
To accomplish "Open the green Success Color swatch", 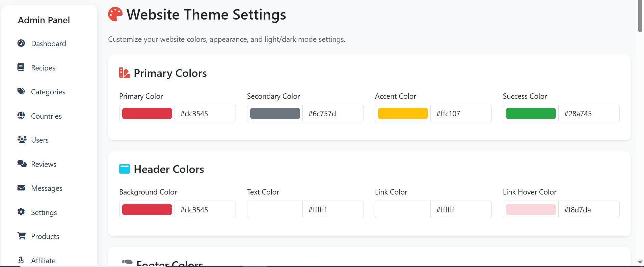I will (531, 114).
